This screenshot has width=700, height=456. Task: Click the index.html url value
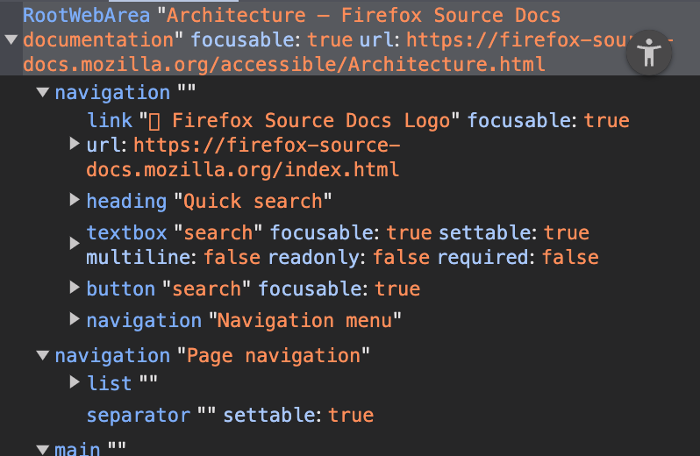(x=244, y=157)
